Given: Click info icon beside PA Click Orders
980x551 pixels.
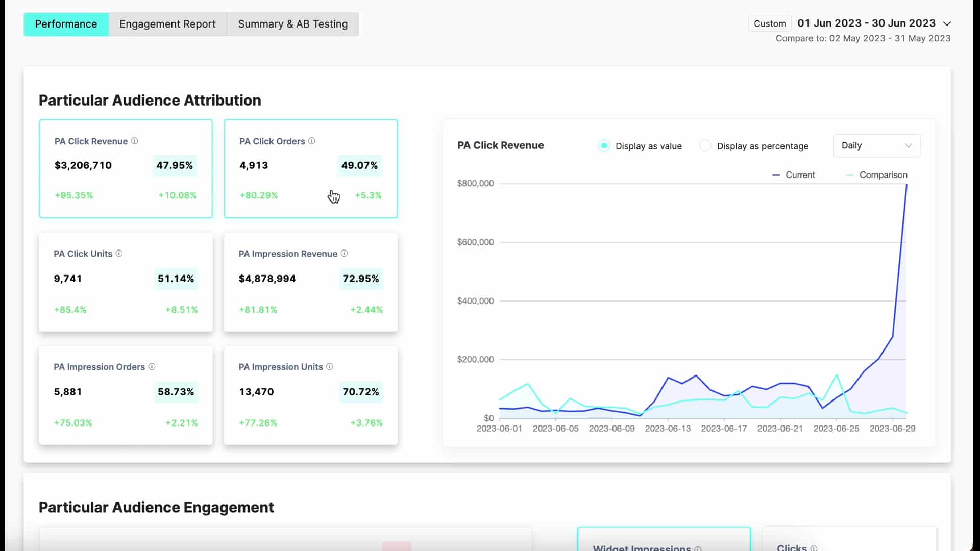Looking at the screenshot, I should pos(312,141).
